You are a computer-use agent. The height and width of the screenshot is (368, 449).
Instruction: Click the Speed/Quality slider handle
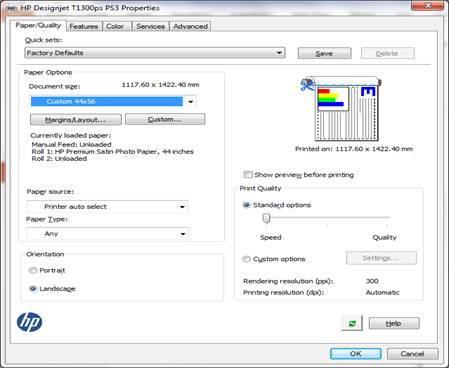(266, 218)
